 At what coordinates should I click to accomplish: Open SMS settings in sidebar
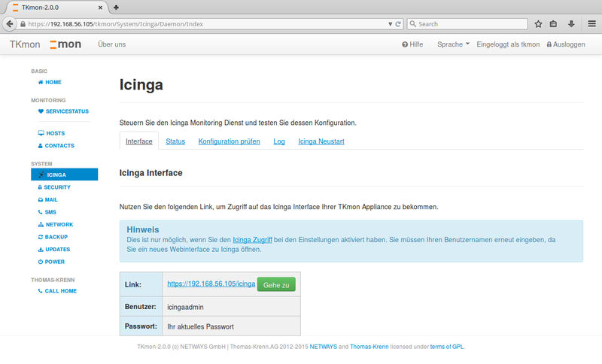click(47, 212)
